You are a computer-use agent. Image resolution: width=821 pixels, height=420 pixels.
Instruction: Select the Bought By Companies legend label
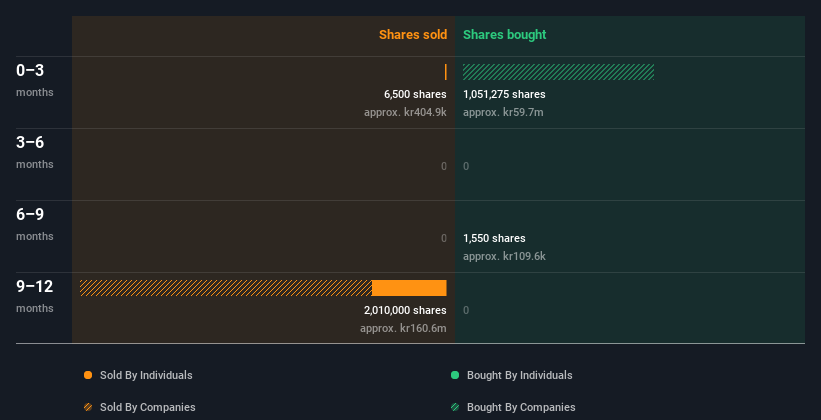(521, 407)
